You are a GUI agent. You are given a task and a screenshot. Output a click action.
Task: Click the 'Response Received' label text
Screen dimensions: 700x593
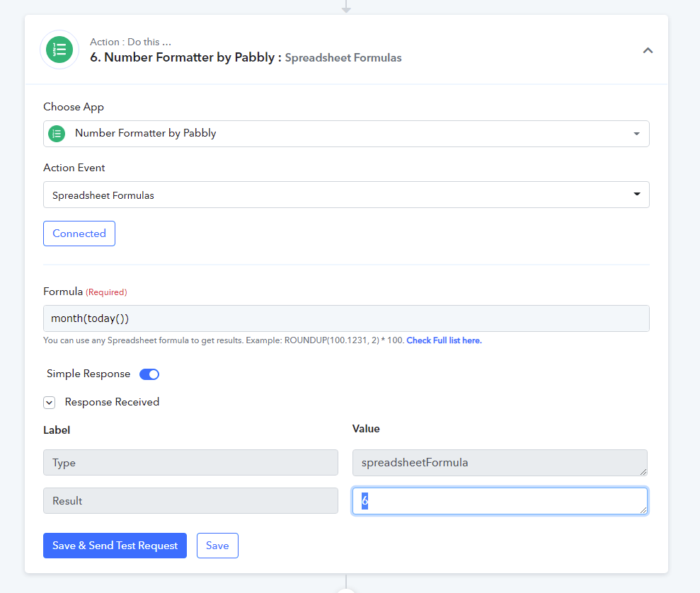pyautogui.click(x=112, y=402)
